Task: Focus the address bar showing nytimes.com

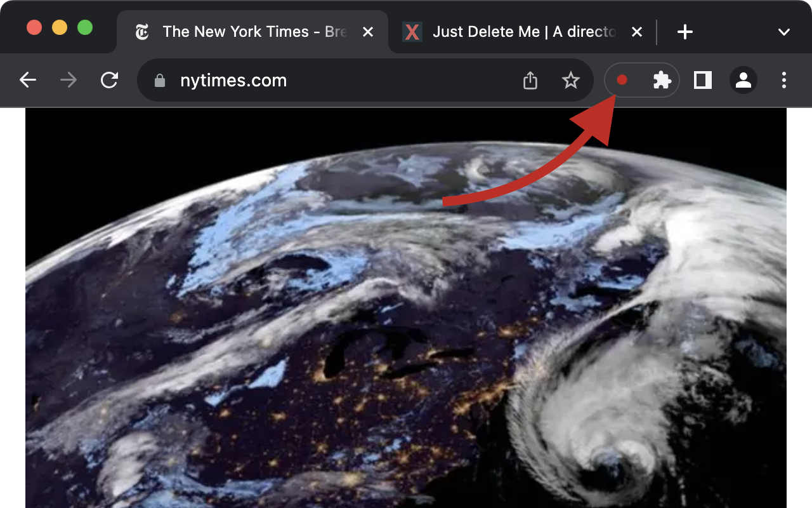Action: tap(365, 80)
